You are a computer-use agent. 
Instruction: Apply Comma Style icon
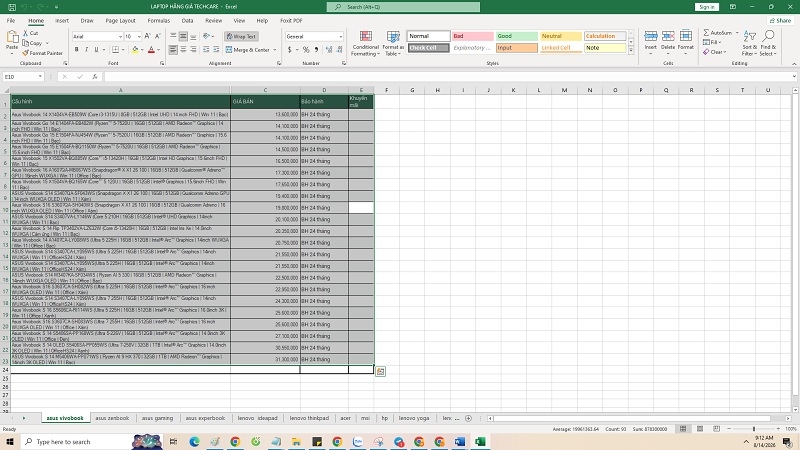[316, 49]
